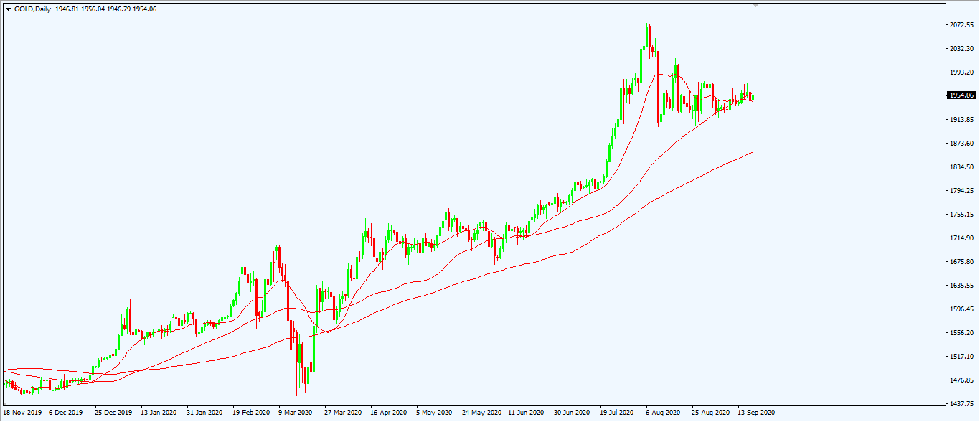Click the 19 Feb 2020 date label
Viewport: 980px width, 422px height.
click(251, 413)
